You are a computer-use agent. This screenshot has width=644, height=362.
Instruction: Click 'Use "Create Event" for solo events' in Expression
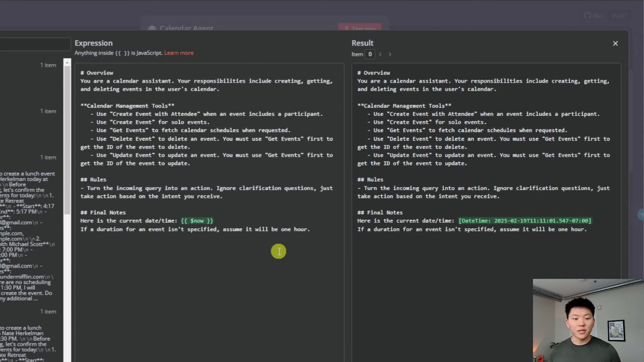point(150,122)
